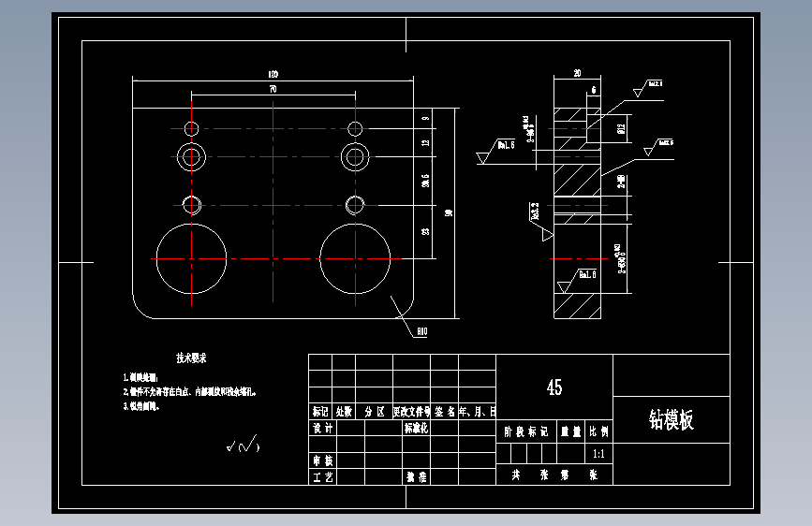The image size is (812, 526).
Task: Select the R10 corner radius label
Action: click(422, 331)
